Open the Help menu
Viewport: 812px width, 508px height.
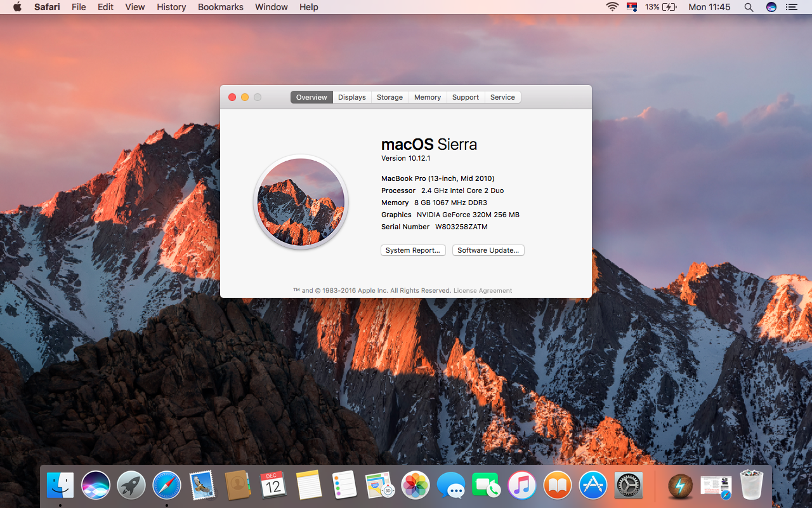[309, 7]
